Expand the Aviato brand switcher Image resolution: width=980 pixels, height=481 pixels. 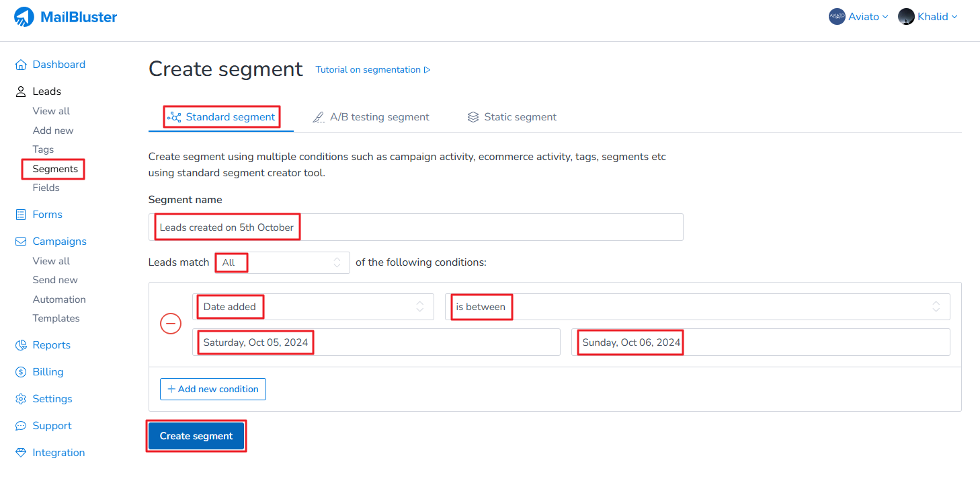(858, 17)
